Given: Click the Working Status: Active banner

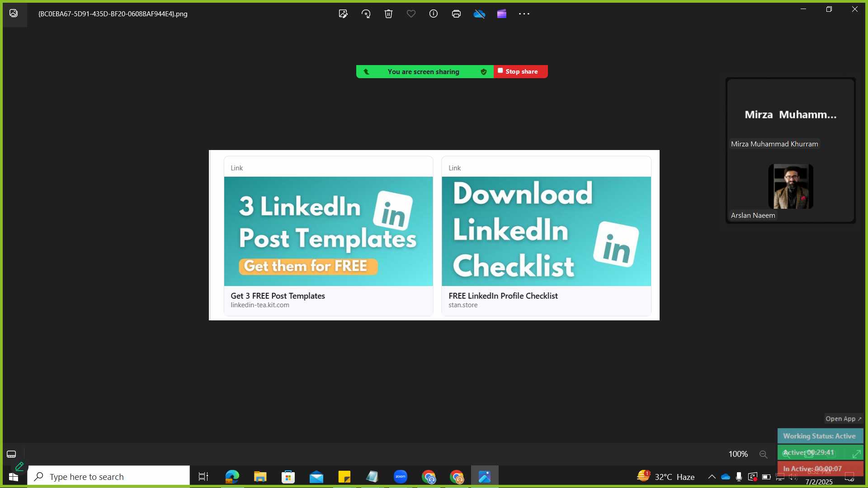Looking at the screenshot, I should click(x=820, y=436).
